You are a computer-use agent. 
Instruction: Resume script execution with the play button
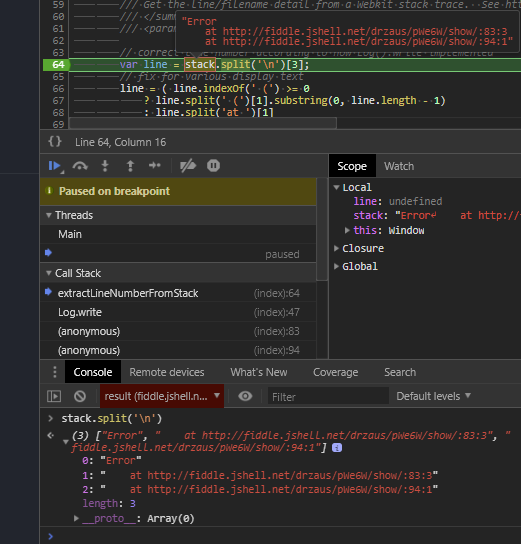55,166
